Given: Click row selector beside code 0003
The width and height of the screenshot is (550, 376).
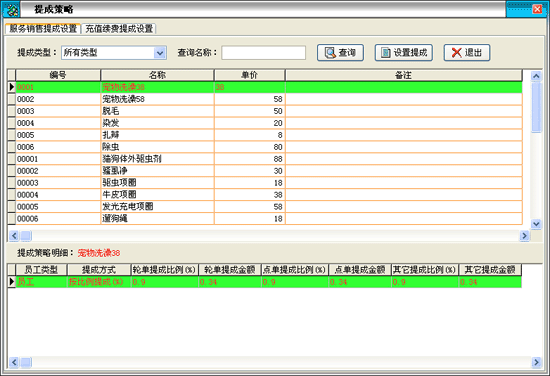Looking at the screenshot, I should coord(12,111).
